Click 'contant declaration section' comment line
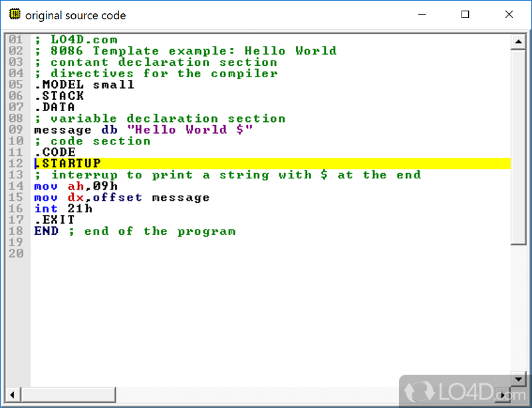Image resolution: width=532 pixels, height=408 pixels. tap(164, 62)
